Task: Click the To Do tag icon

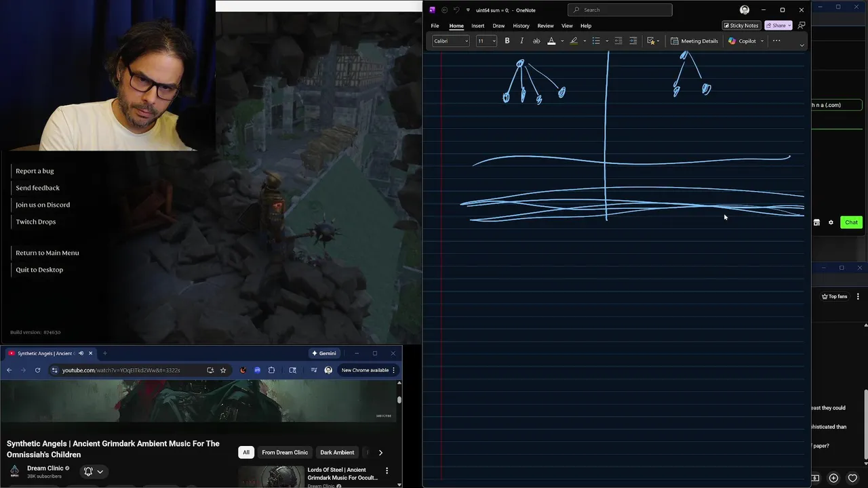Action: coord(651,41)
